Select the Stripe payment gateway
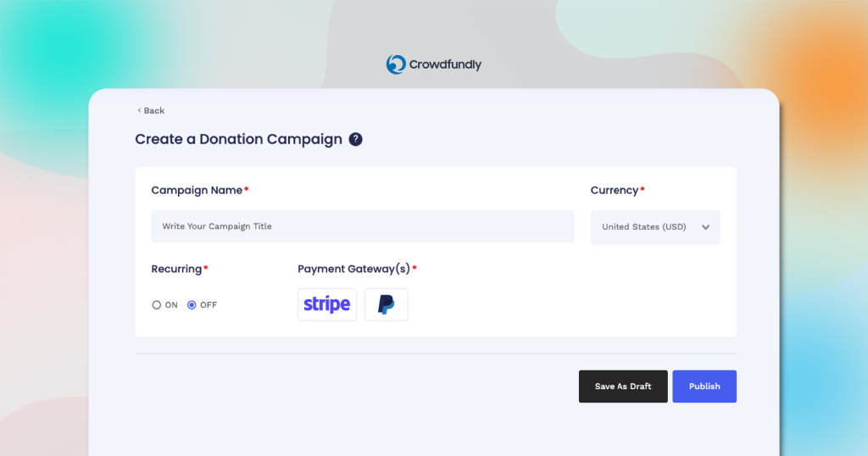Viewport: 868px width, 456px height. 327,304
